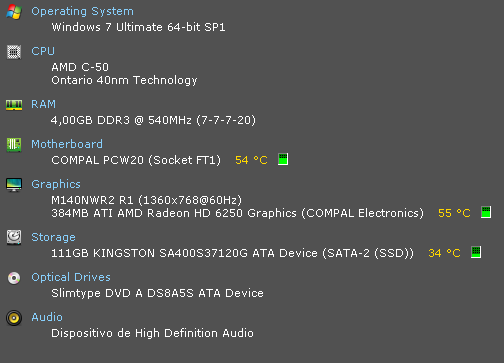
Task: Open the Graphics section heading
Action: click(56, 184)
